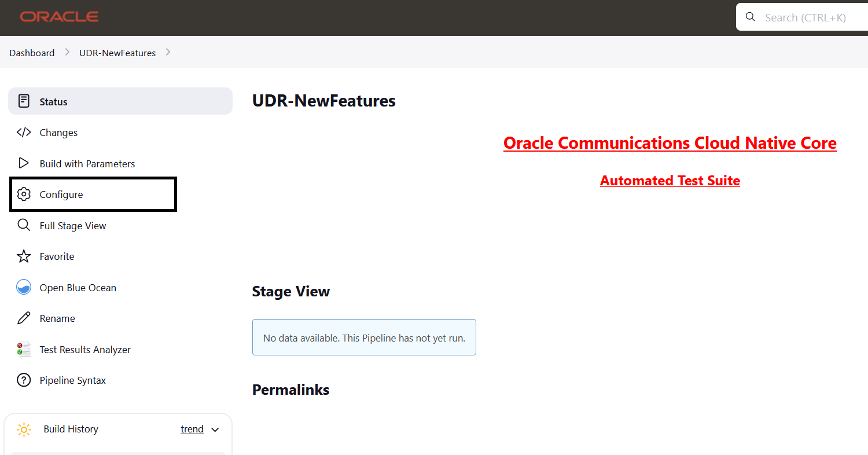This screenshot has width=868, height=455.
Task: Click the Oracle Communications Cloud Native Core link
Action: 670,142
